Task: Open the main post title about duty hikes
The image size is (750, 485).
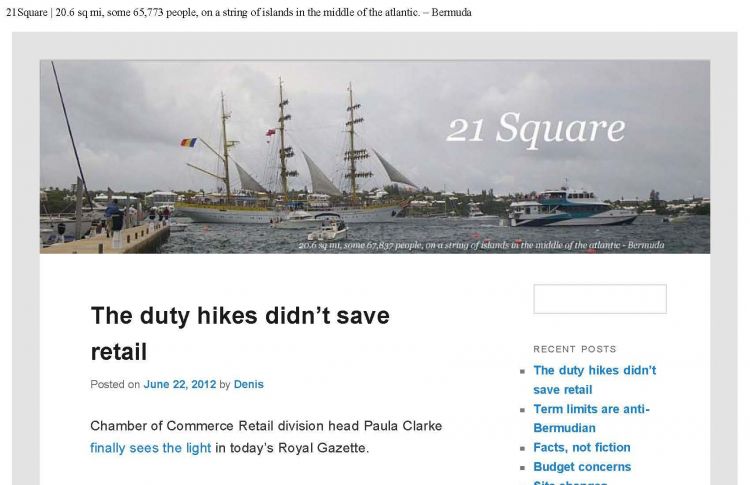Action: coord(240,334)
